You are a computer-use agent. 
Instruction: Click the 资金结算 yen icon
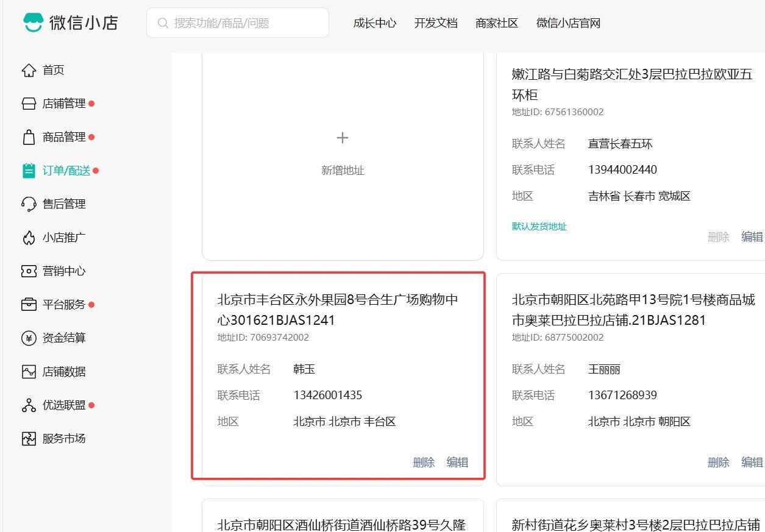(29, 338)
